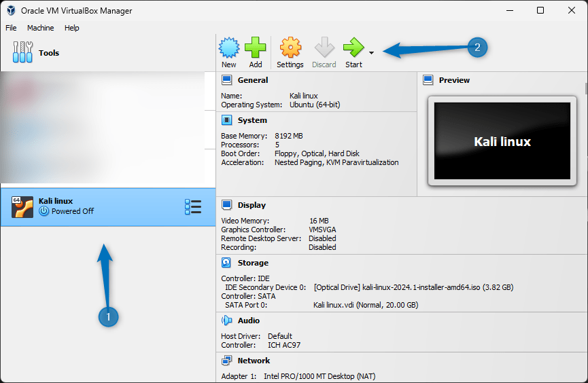Open the Audio section header link

pyautogui.click(x=249, y=321)
